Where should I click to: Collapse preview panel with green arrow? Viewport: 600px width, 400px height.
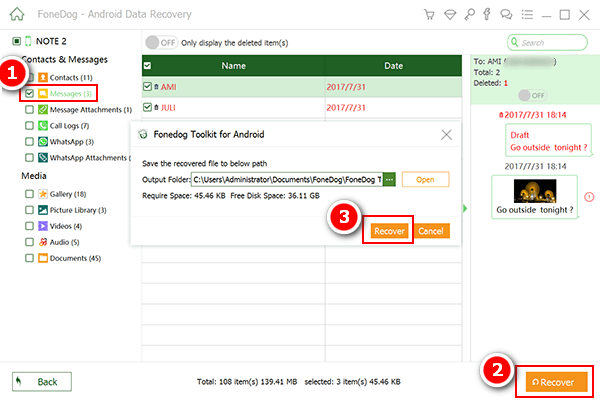(x=465, y=209)
